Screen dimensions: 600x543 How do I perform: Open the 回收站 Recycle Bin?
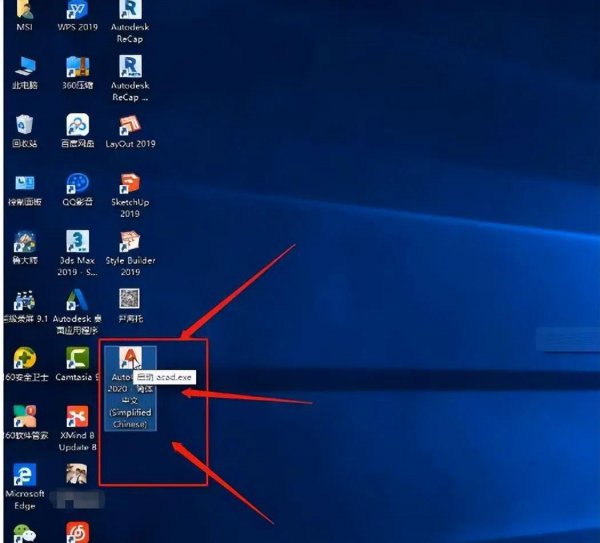pyautogui.click(x=24, y=125)
